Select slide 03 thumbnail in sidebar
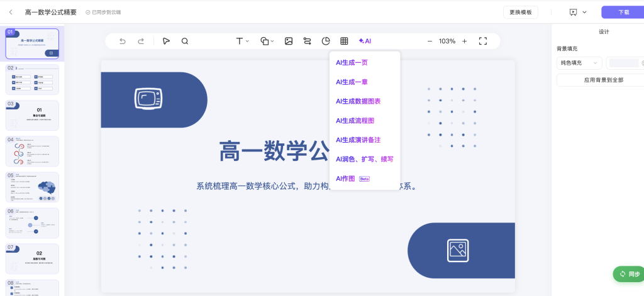Screen dimensions: 644x296 pos(32,116)
